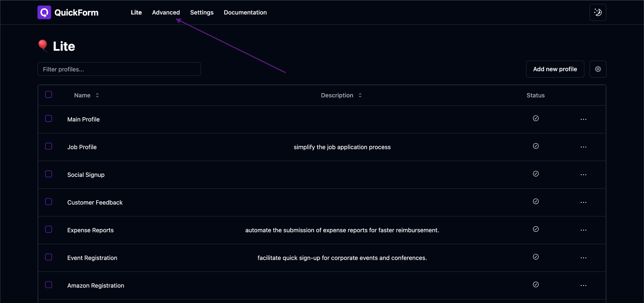Image resolution: width=644 pixels, height=303 pixels.
Task: Click status check icon for Event Registration
Action: click(536, 257)
